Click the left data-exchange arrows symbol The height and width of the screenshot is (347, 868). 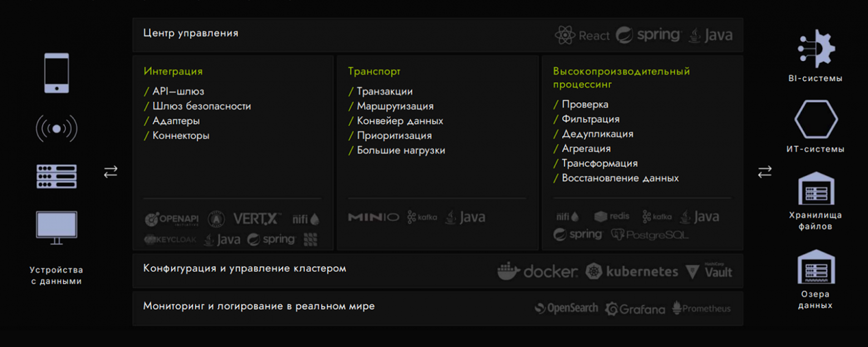click(x=110, y=172)
